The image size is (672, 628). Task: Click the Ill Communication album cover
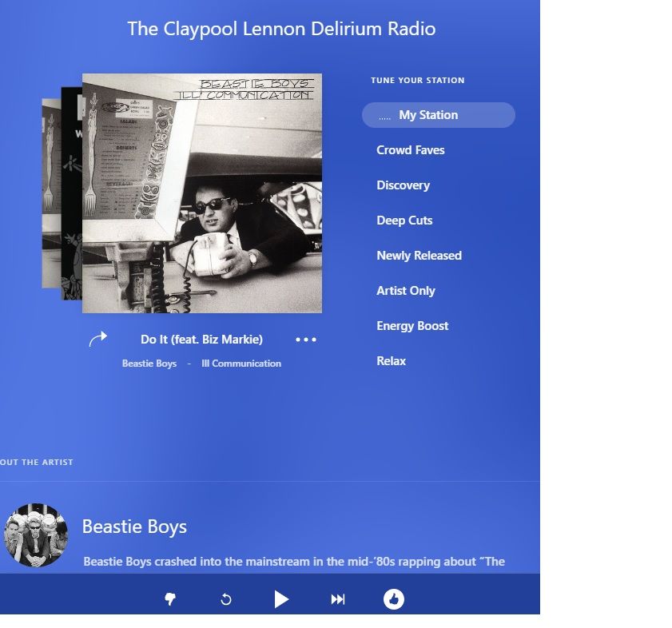tap(202, 193)
